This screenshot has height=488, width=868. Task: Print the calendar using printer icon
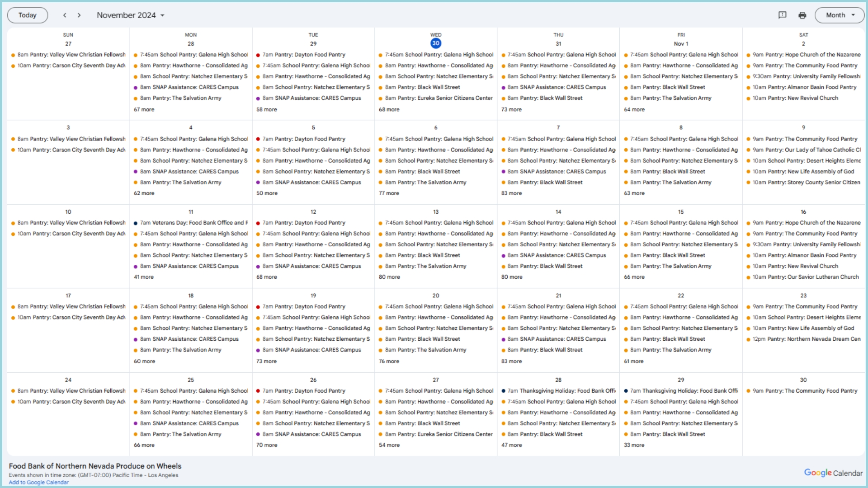point(802,15)
